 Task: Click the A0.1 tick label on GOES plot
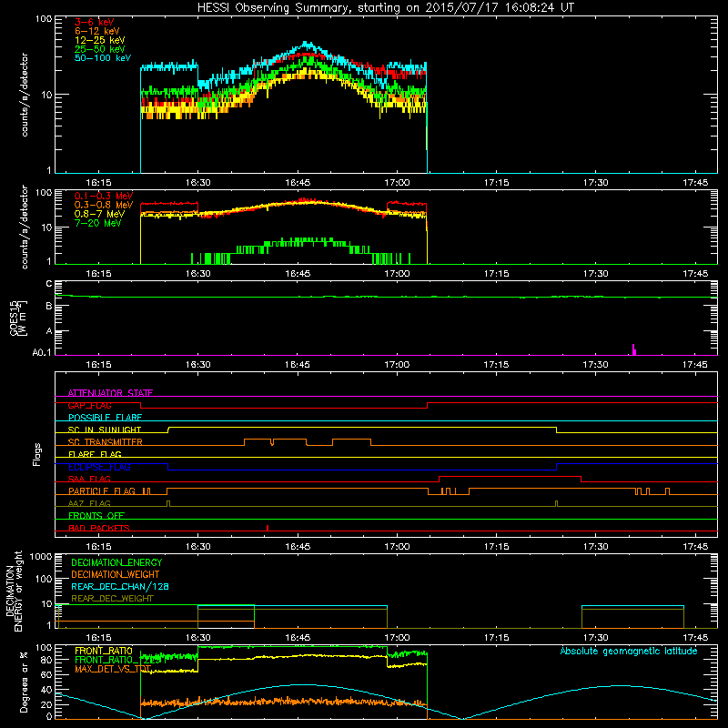(x=42, y=353)
